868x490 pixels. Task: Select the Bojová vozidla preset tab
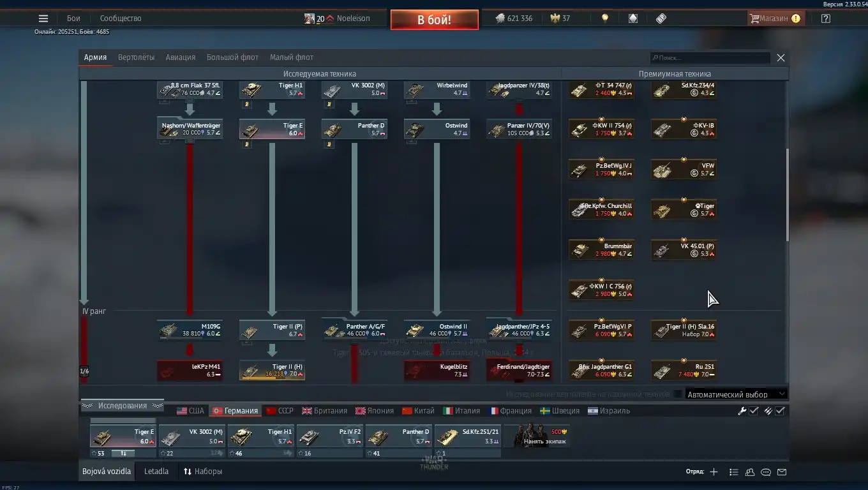[x=107, y=471]
